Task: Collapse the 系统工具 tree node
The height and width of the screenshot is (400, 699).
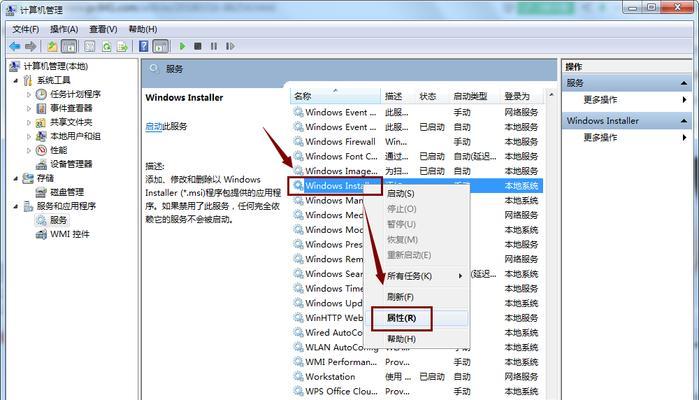Action: [16, 81]
